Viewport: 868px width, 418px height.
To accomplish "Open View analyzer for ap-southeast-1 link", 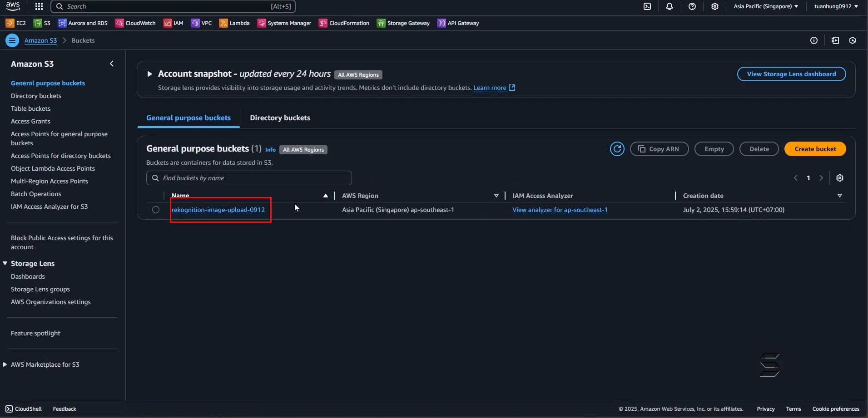I will pyautogui.click(x=560, y=210).
